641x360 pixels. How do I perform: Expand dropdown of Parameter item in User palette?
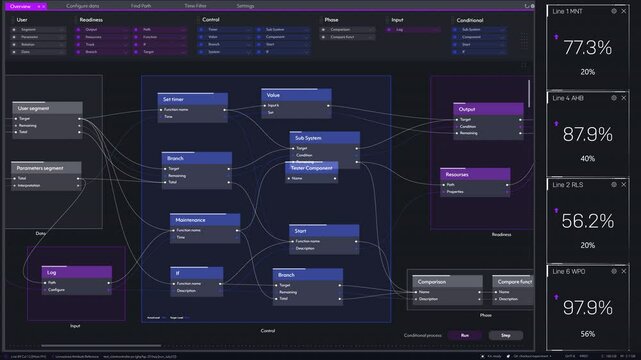click(x=61, y=37)
